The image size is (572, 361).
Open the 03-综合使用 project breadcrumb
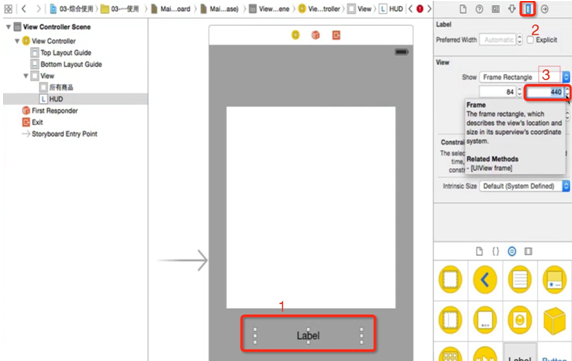[x=71, y=9]
